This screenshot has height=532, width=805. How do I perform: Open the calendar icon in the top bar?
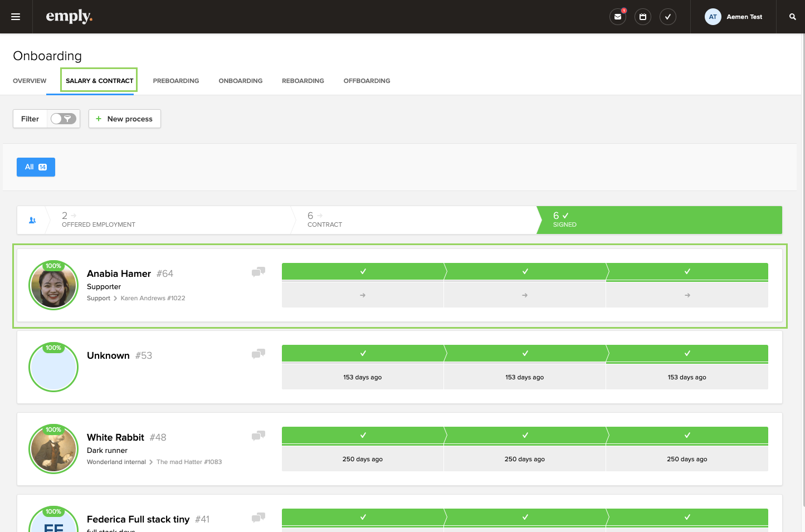coord(642,17)
